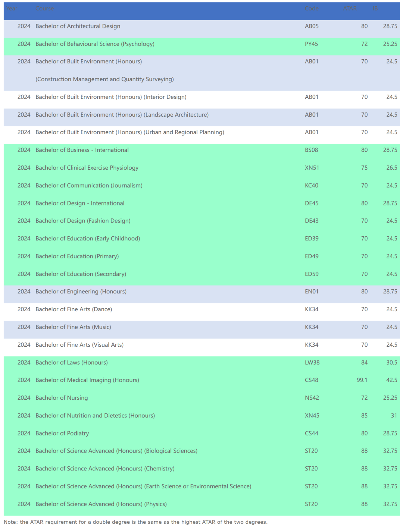Click code ED59
Image resolution: width=403 pixels, height=532 pixels.
coord(312,274)
